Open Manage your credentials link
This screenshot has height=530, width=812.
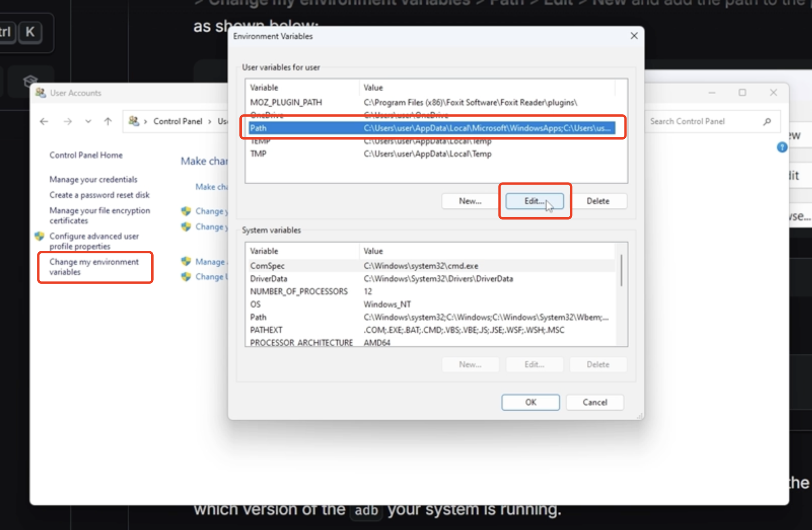pyautogui.click(x=93, y=179)
